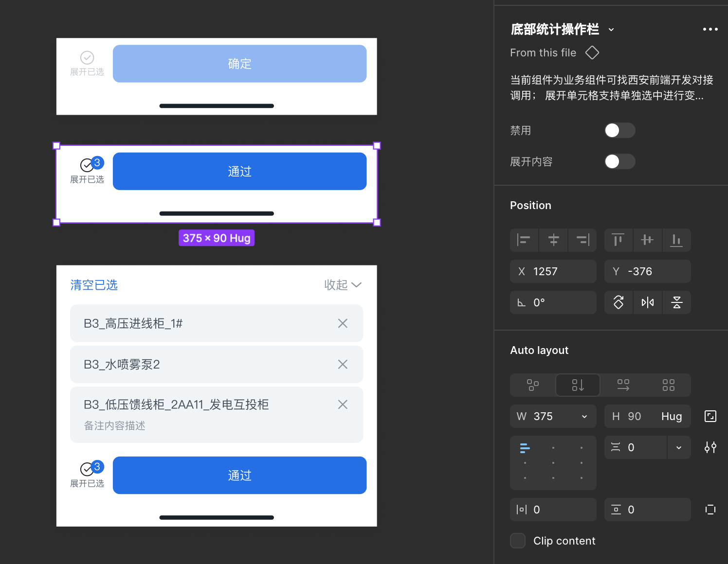Click vertical padding field
This screenshot has height=564, width=728.
point(648,510)
